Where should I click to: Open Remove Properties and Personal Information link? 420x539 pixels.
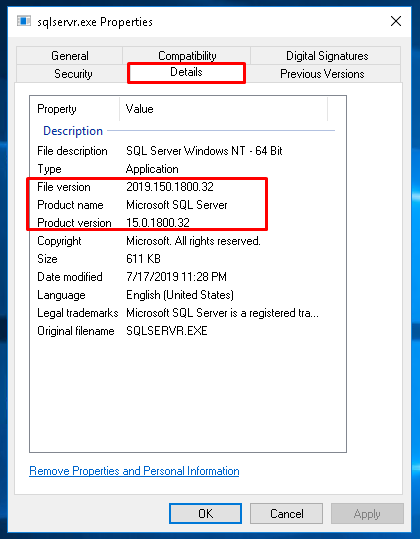click(x=134, y=471)
